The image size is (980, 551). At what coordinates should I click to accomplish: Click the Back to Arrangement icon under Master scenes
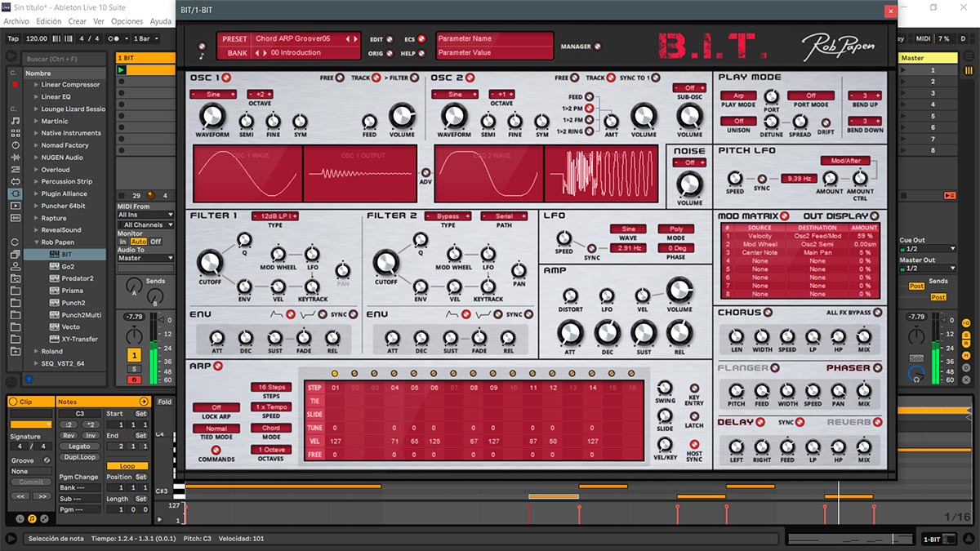tap(950, 195)
